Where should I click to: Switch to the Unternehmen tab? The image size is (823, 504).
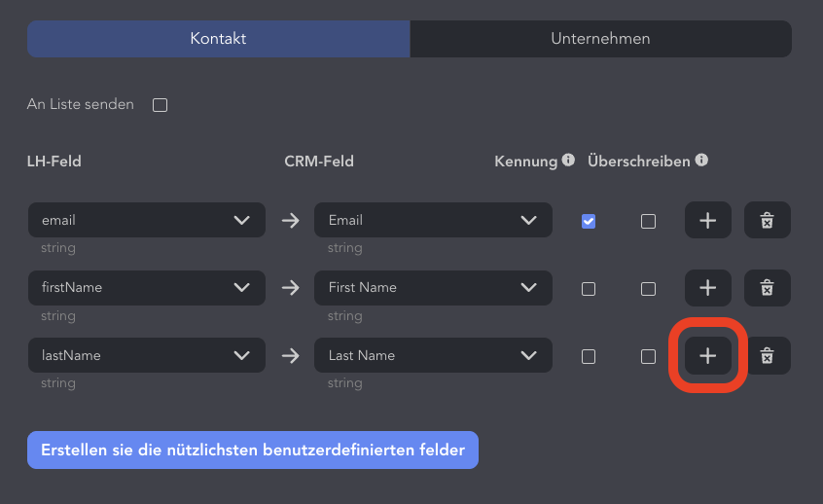click(600, 39)
